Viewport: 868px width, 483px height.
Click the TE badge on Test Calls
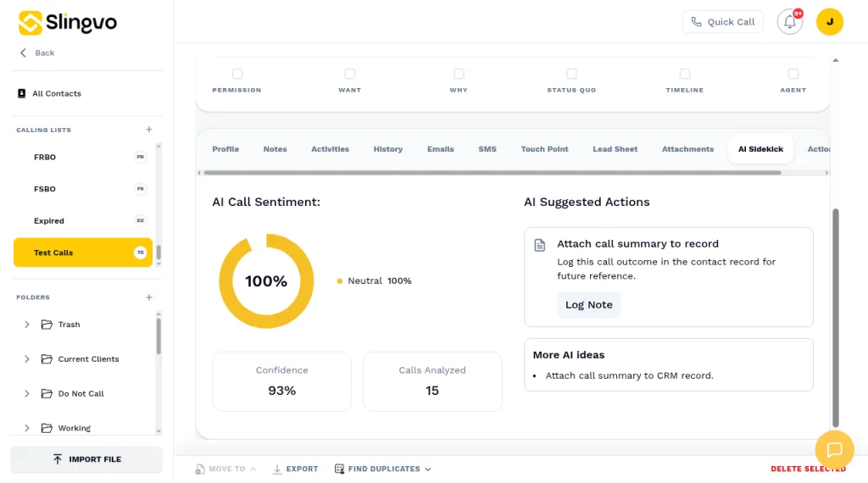(141, 253)
